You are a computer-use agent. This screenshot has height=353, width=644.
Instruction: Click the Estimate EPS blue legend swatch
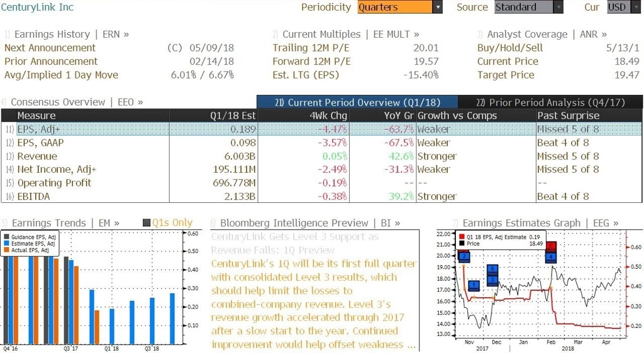click(x=6, y=244)
